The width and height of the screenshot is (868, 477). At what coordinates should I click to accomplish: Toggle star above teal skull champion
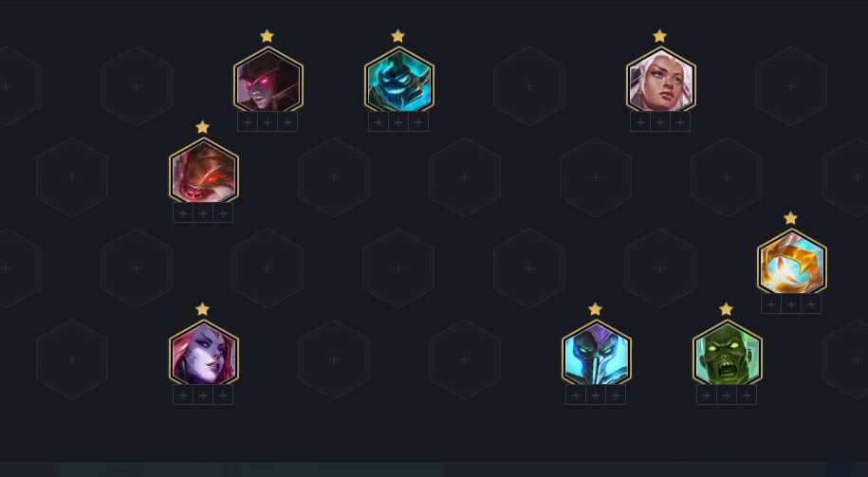[397, 37]
